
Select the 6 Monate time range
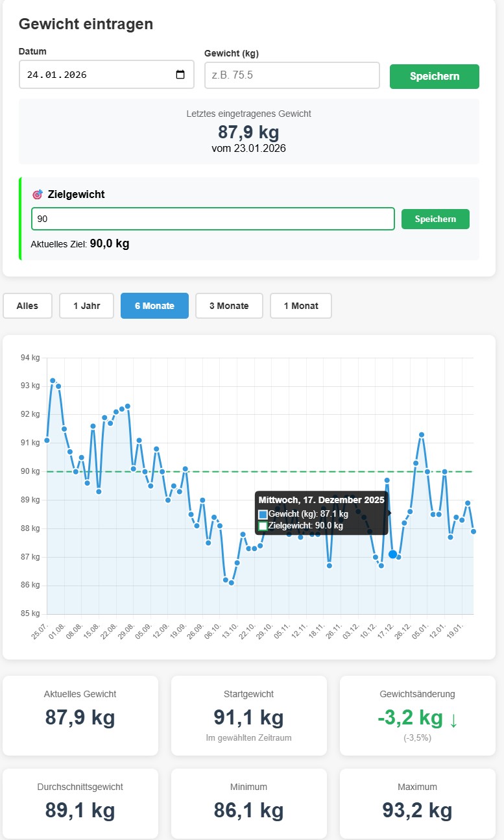point(154,306)
